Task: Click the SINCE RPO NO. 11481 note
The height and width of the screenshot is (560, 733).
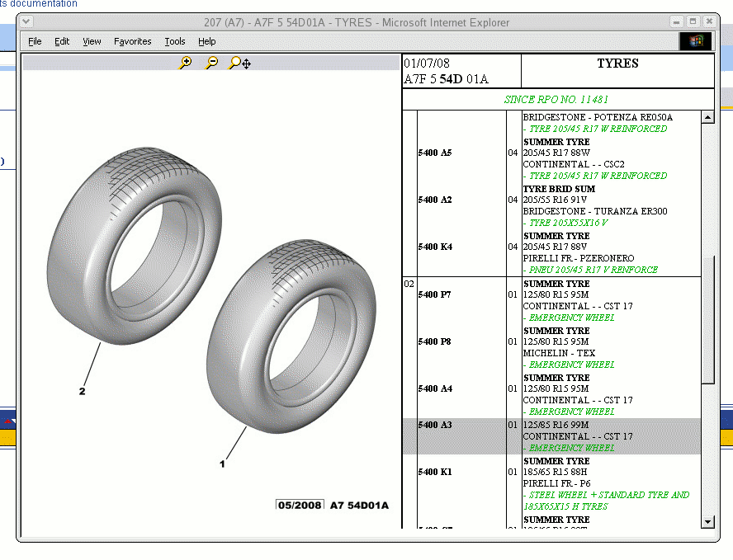Action: pyautogui.click(x=556, y=100)
